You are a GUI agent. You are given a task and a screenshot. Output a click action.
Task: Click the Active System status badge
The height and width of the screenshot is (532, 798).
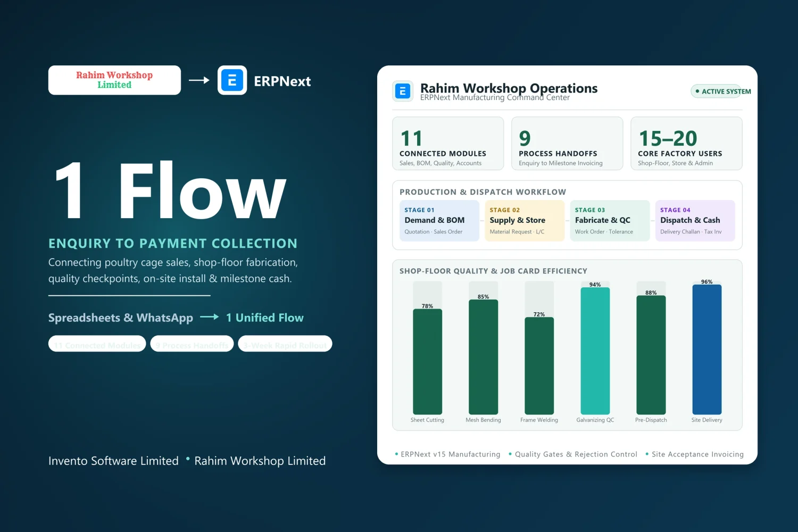[721, 92]
